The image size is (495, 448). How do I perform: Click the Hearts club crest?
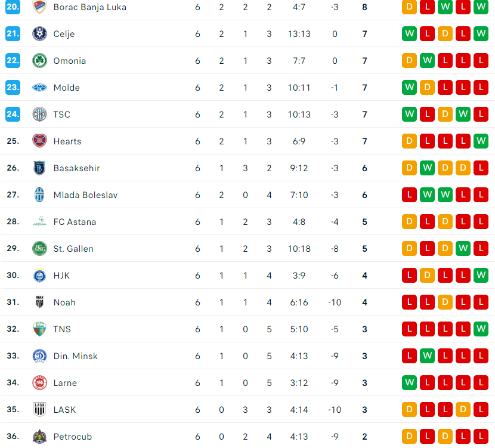pos(39,141)
